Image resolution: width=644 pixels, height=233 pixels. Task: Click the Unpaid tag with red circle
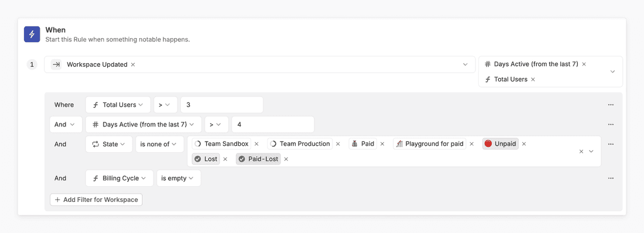coord(501,144)
